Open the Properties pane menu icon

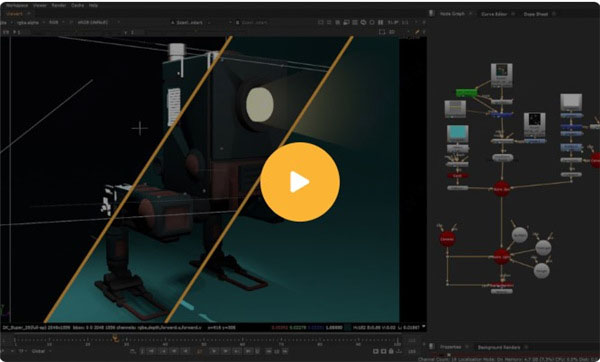point(432,346)
